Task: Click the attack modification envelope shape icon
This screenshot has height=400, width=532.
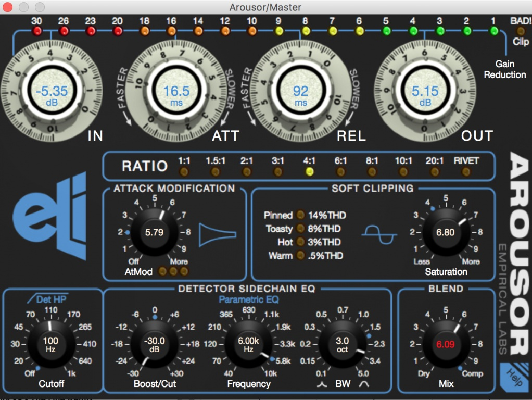Action: pyautogui.click(x=218, y=234)
